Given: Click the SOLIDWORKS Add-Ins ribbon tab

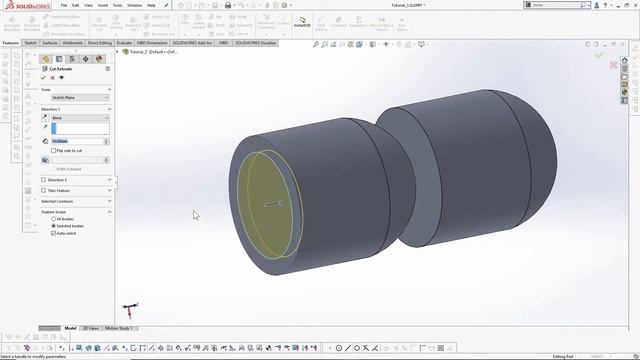Looking at the screenshot, I should 192,43.
